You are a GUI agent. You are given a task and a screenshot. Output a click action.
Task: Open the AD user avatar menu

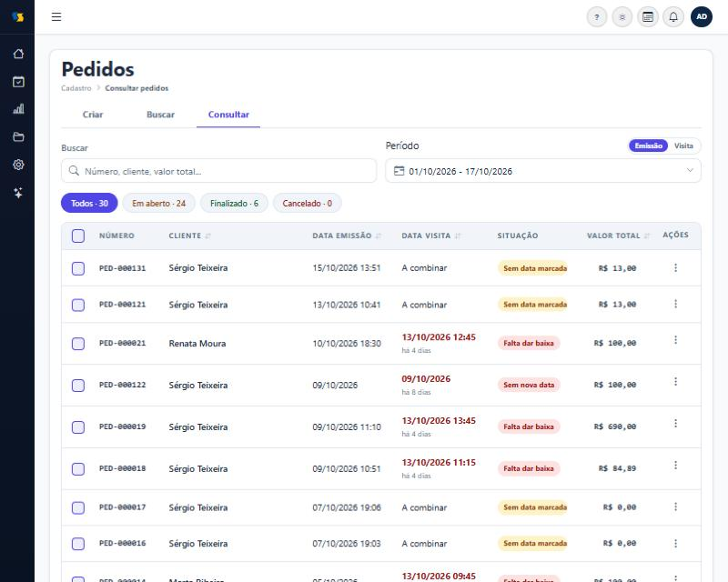[x=702, y=17]
